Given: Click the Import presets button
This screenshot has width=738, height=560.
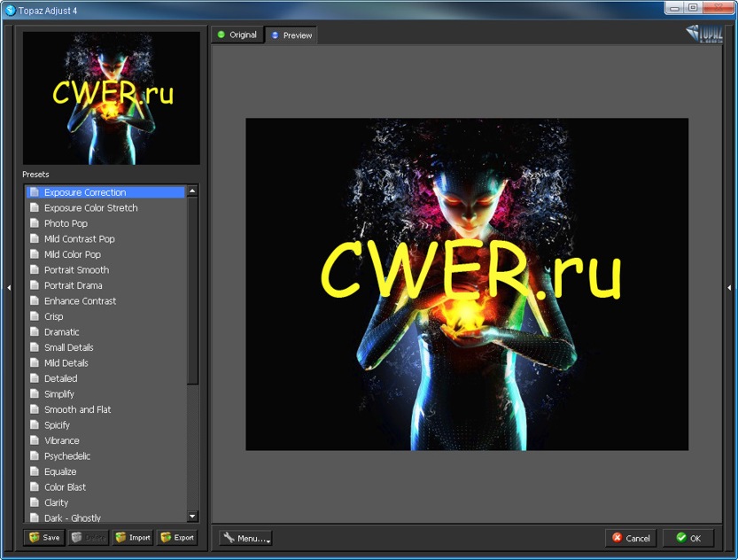Looking at the screenshot, I should (x=133, y=537).
